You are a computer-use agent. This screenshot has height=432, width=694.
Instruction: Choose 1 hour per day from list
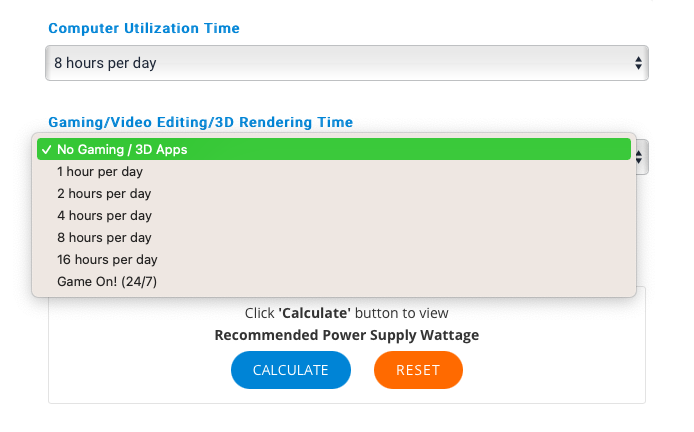click(100, 172)
